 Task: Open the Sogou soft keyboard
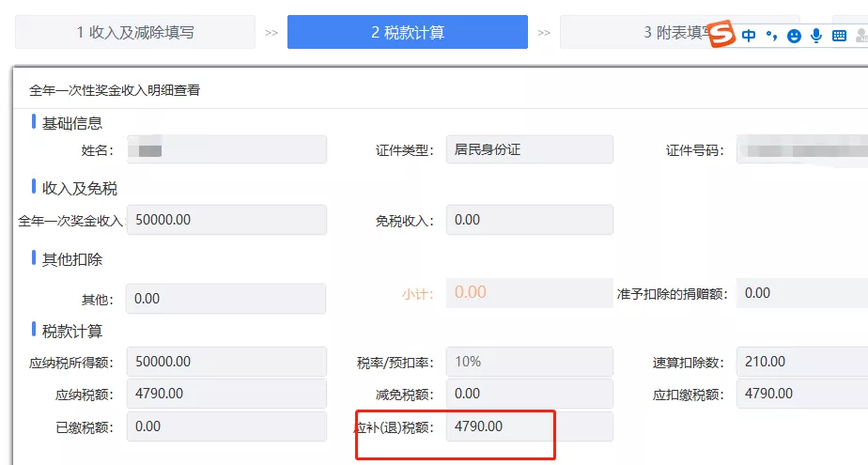pyautogui.click(x=839, y=36)
